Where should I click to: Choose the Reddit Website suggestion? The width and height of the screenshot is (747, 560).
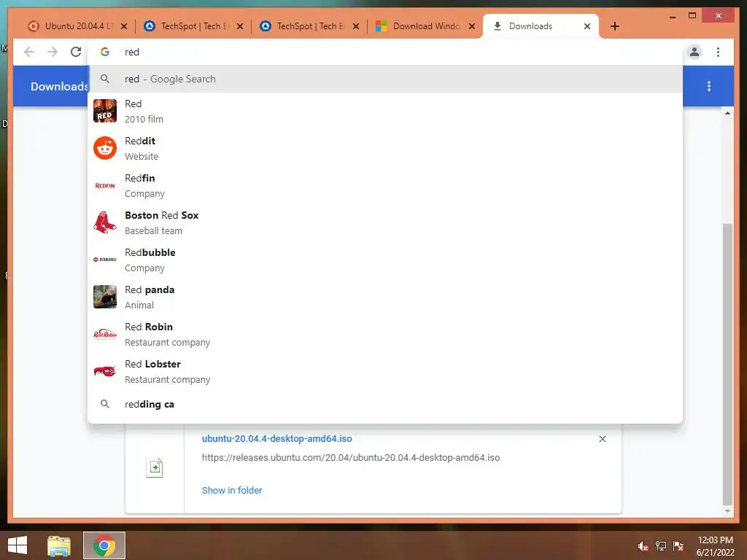coord(385,148)
